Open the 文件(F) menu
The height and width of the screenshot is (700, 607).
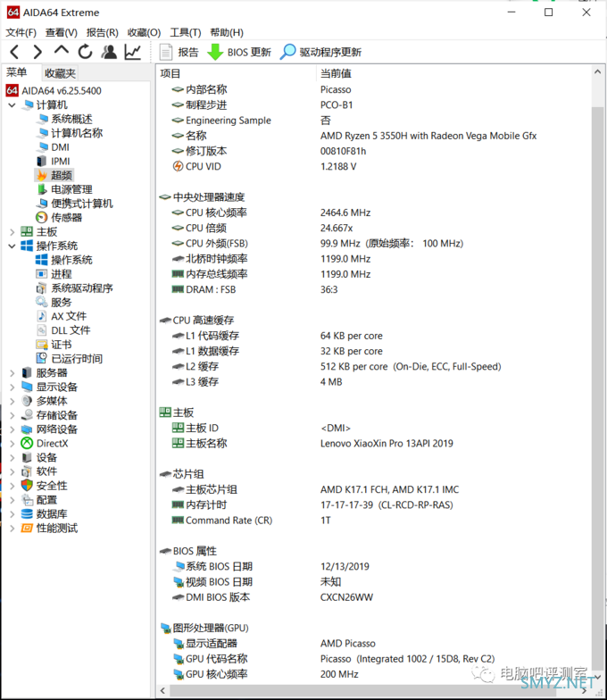(21, 32)
